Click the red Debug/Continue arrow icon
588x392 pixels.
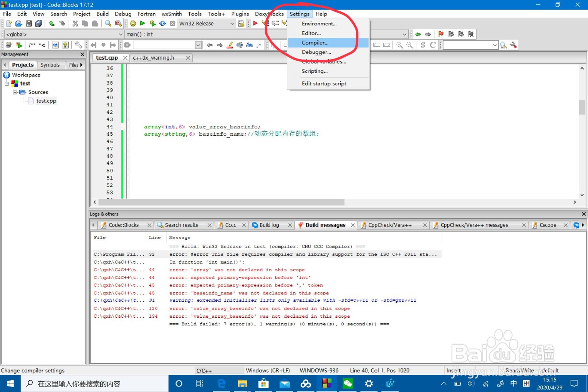coord(255,24)
